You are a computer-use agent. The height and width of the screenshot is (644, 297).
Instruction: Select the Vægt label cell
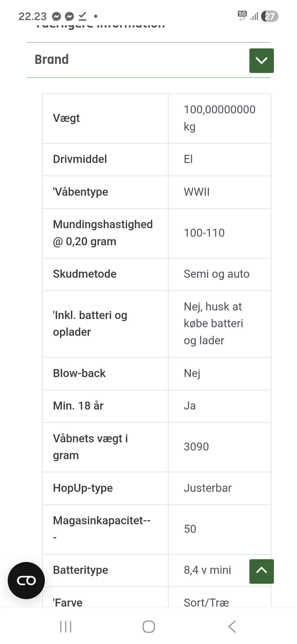tap(67, 118)
